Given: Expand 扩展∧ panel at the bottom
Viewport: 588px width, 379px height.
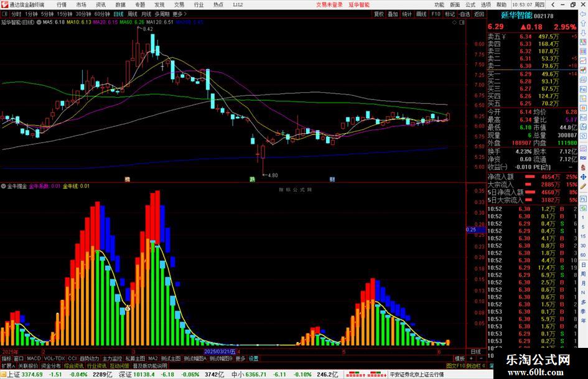Looking at the screenshot, I should [x=8, y=366].
